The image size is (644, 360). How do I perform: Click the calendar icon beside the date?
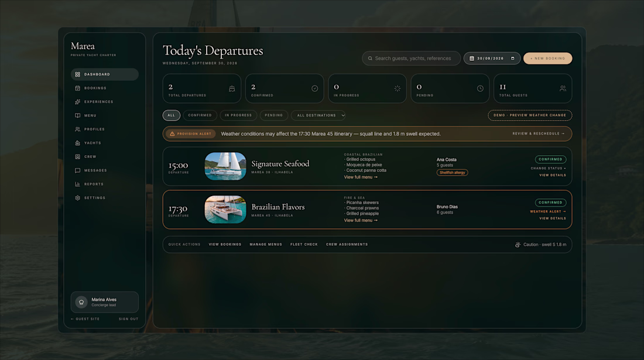[x=472, y=59]
